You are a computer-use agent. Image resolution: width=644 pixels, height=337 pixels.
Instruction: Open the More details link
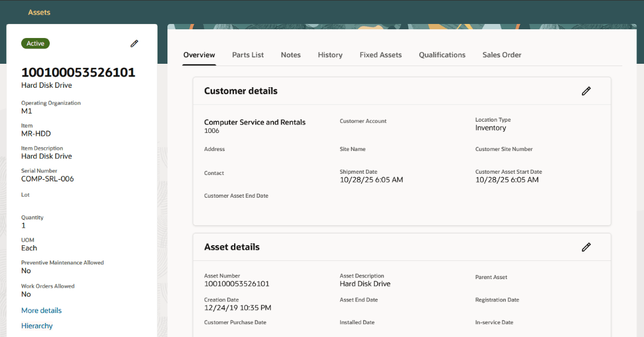[x=41, y=310]
